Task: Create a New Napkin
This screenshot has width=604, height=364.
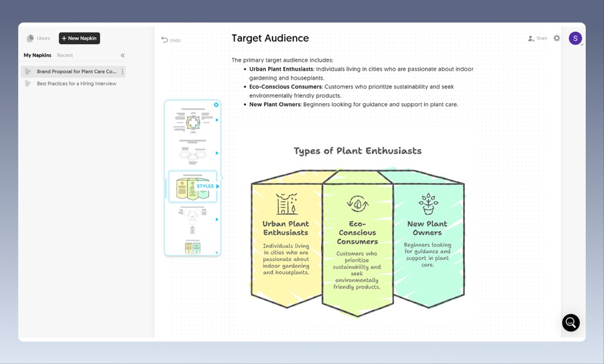Action: pyautogui.click(x=79, y=38)
